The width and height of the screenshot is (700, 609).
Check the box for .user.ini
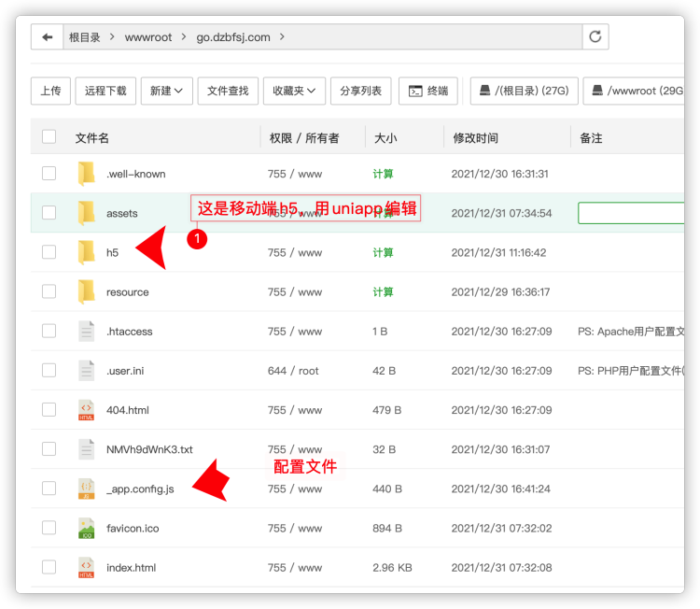coord(49,371)
